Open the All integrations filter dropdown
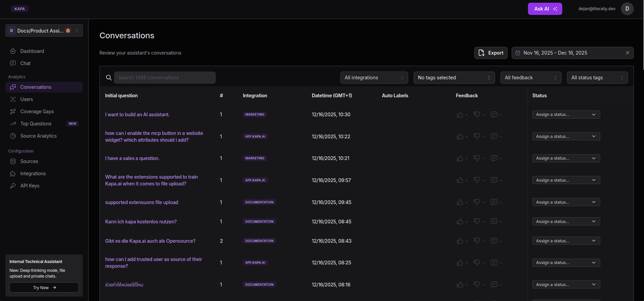The image size is (644, 301). tap(374, 78)
